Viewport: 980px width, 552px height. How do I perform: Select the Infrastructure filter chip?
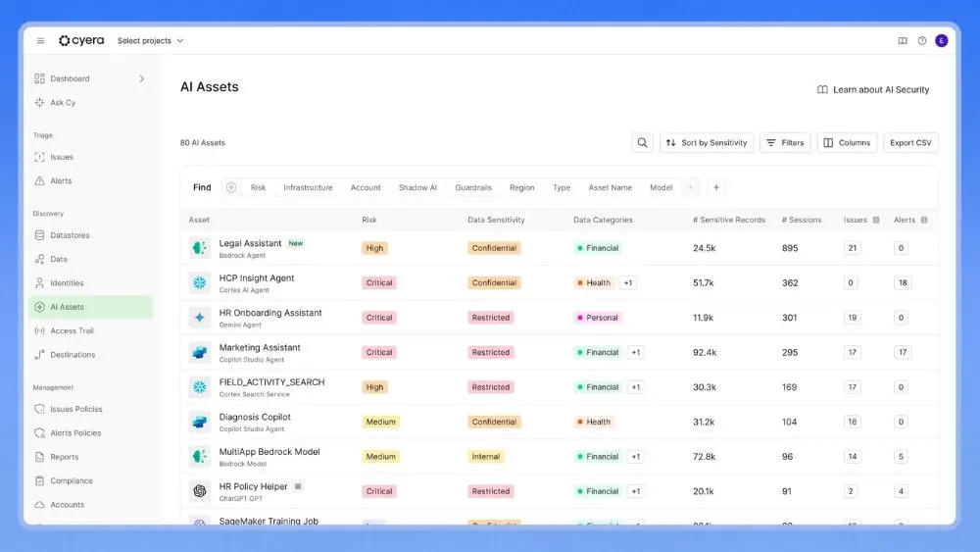click(x=308, y=187)
